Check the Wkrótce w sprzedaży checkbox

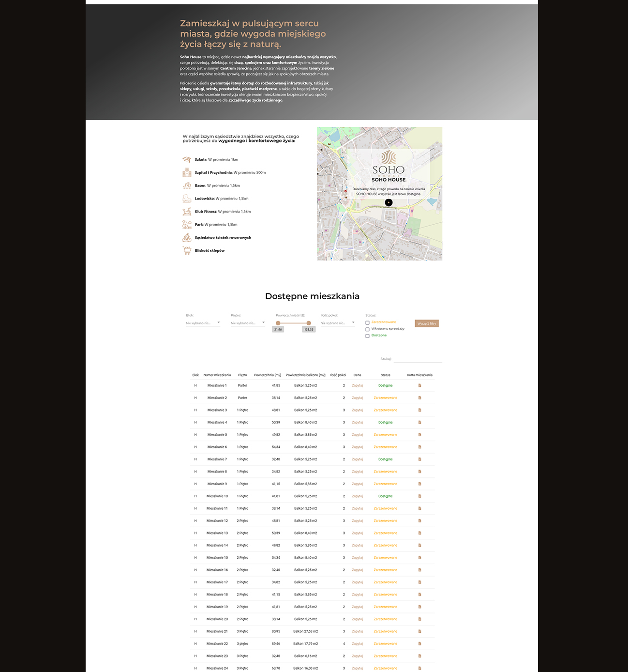click(x=367, y=329)
